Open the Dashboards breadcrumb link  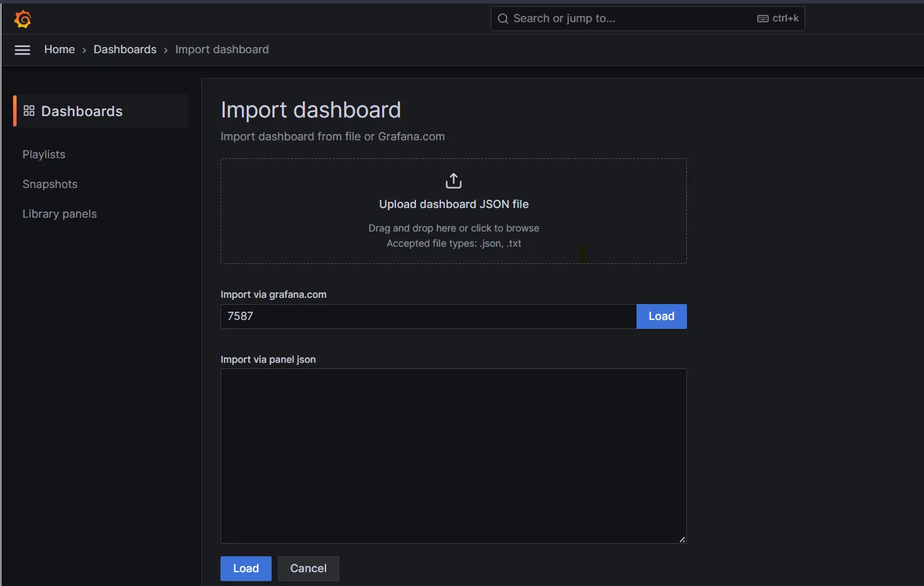point(125,50)
